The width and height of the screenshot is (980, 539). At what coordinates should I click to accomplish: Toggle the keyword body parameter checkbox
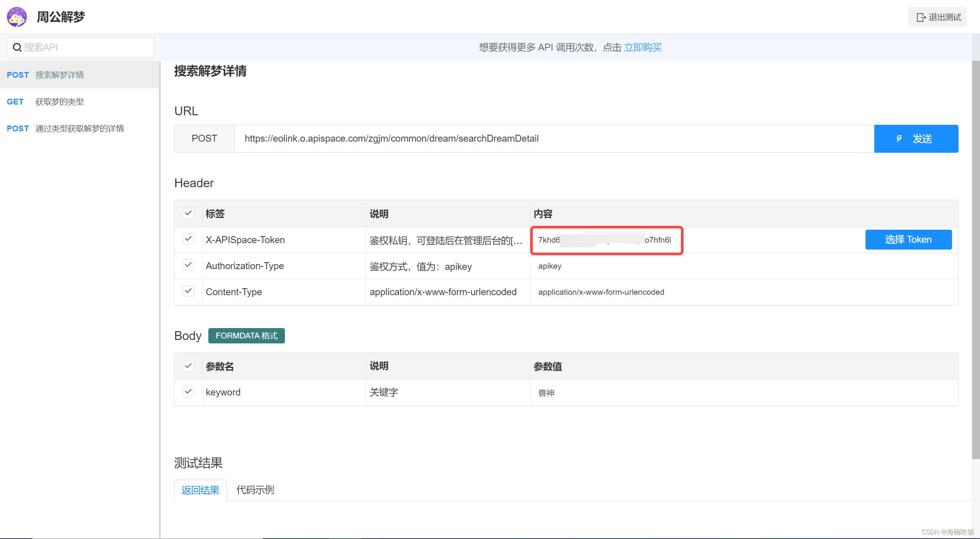click(188, 392)
